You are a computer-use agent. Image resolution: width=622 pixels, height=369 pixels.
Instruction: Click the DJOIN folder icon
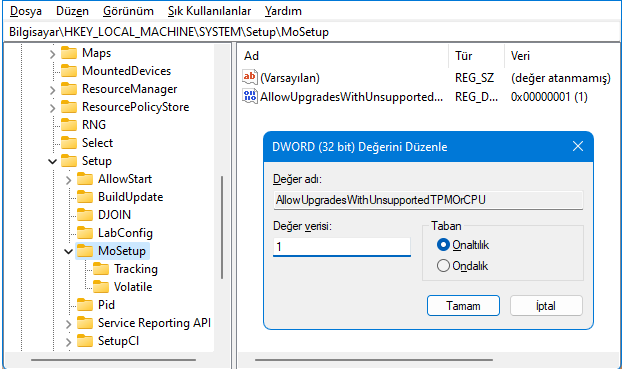pos(85,215)
